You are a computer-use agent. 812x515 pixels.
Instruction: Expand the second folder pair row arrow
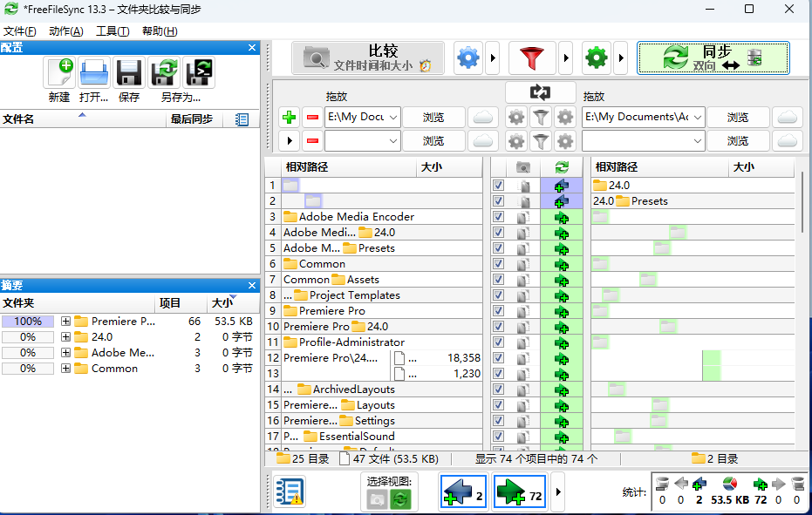(290, 141)
